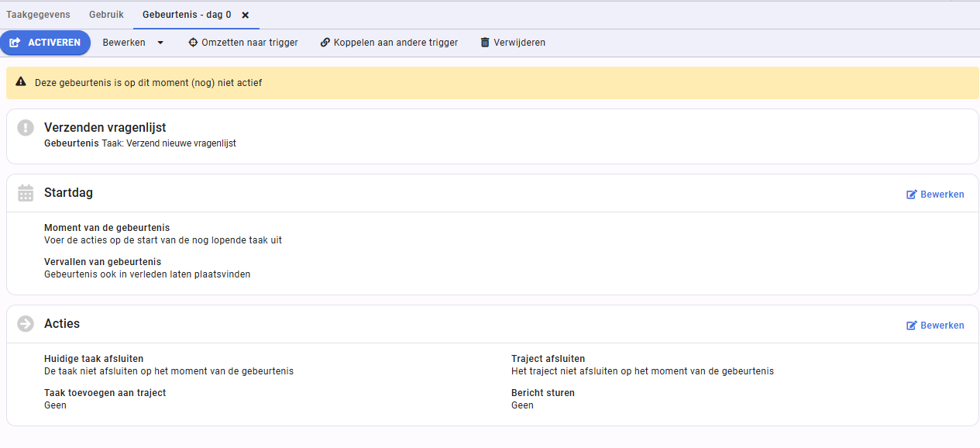Viewport: 980px width, 448px height.
Task: Click the warning triangle icon in yellow banner
Action: click(x=21, y=81)
